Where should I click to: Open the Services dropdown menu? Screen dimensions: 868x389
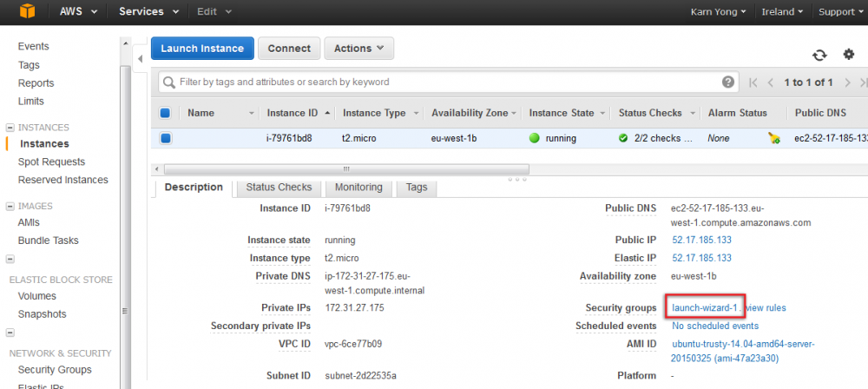[149, 11]
